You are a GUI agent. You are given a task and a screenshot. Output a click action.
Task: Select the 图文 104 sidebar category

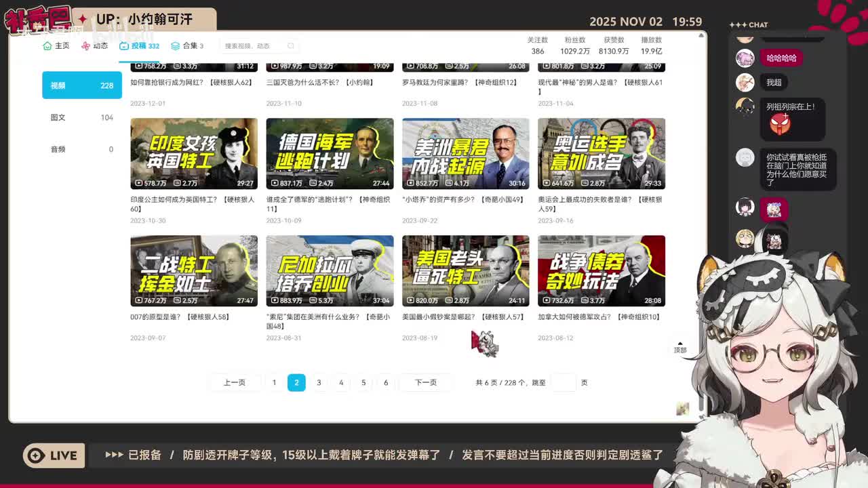(82, 117)
